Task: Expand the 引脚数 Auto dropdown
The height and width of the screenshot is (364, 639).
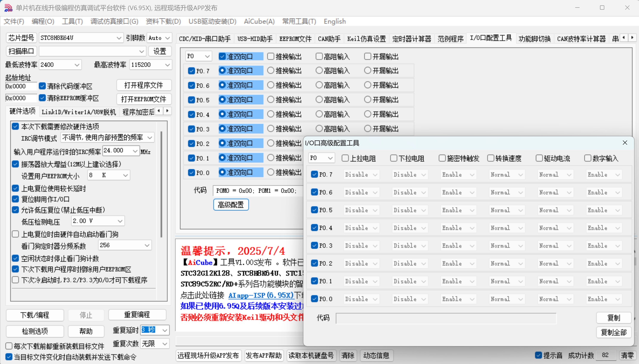Action: [x=167, y=38]
